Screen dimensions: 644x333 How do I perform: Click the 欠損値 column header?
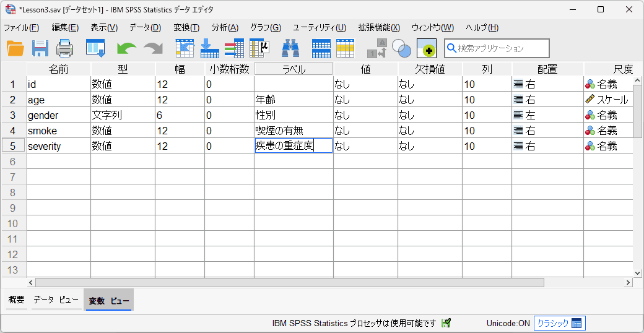(430, 69)
